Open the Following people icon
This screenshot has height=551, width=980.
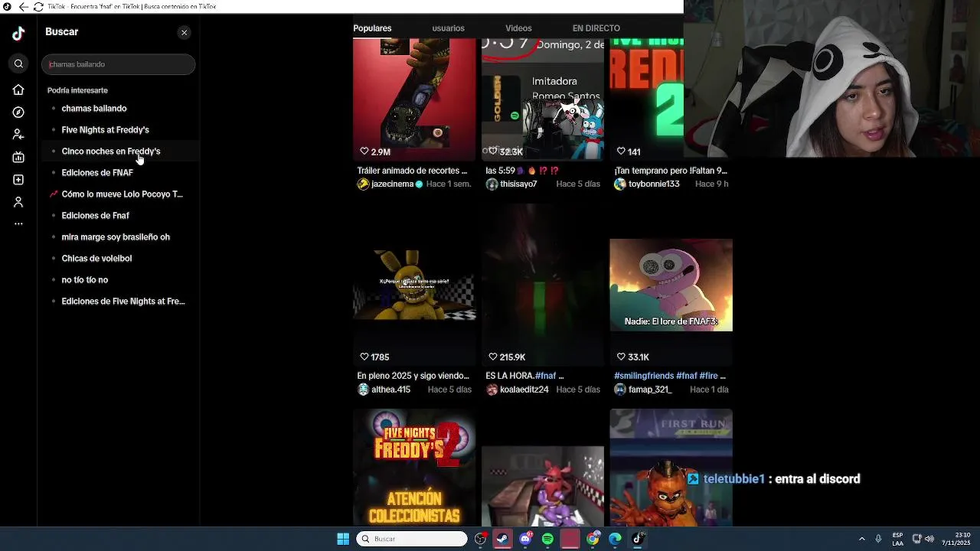pos(18,135)
